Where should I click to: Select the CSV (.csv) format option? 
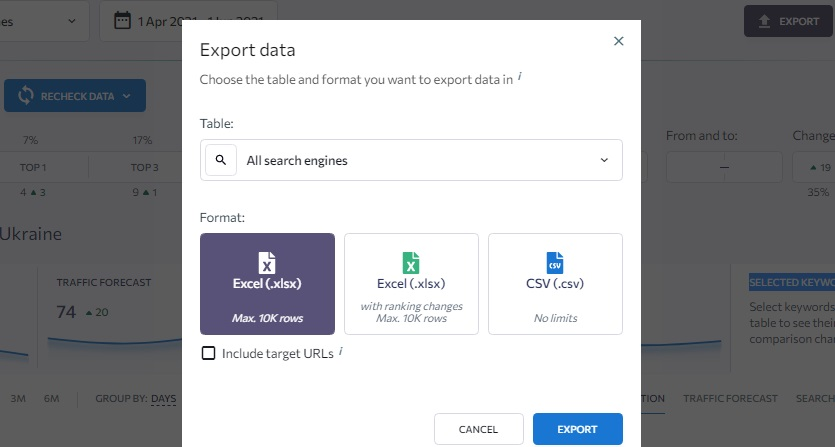555,284
